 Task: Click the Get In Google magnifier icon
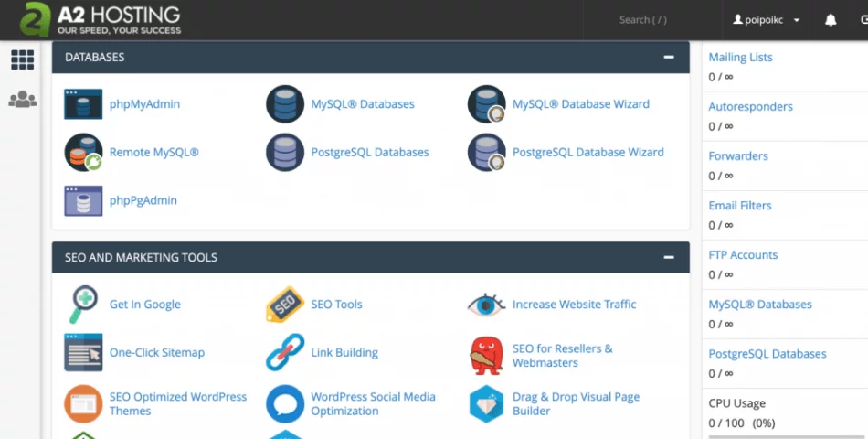(83, 305)
